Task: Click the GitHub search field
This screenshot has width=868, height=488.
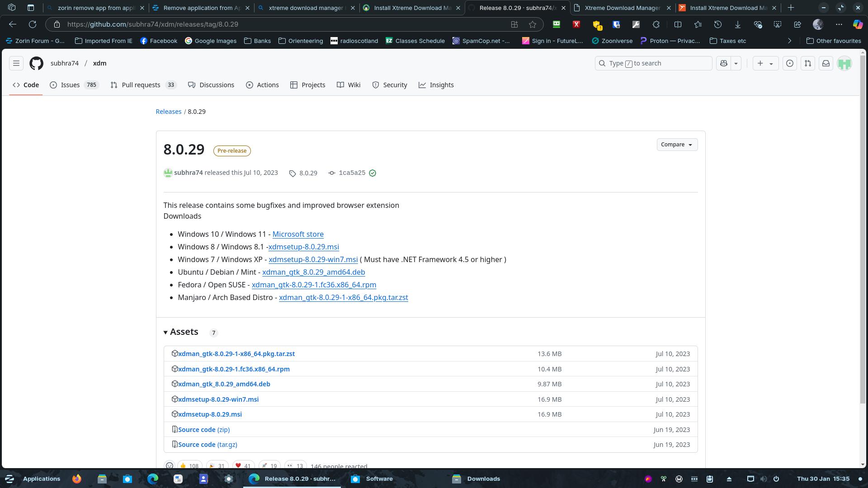Action: tap(653, 63)
